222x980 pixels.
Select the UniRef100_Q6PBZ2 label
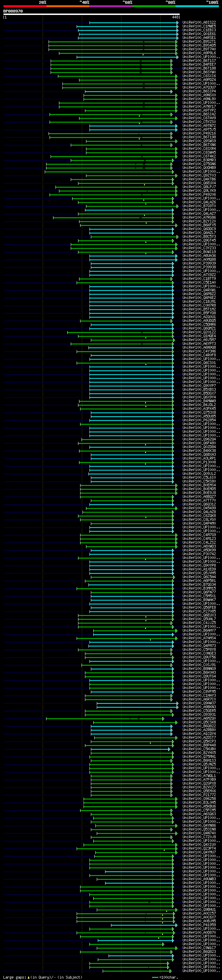(199, 294)
